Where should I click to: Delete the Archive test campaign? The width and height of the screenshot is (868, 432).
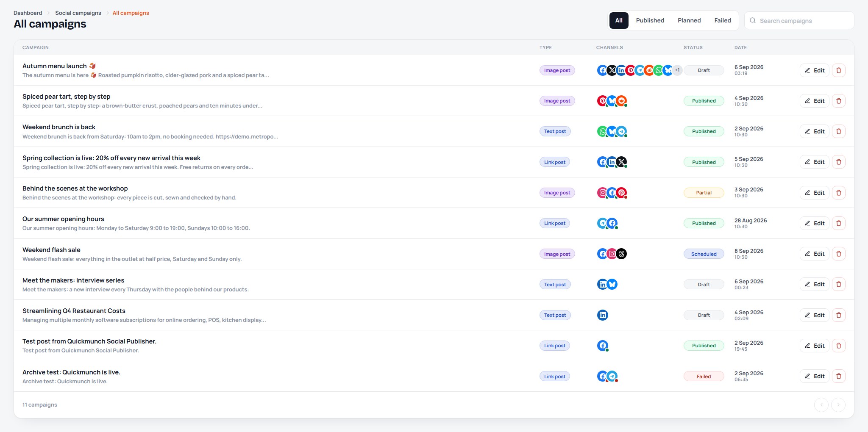click(839, 376)
